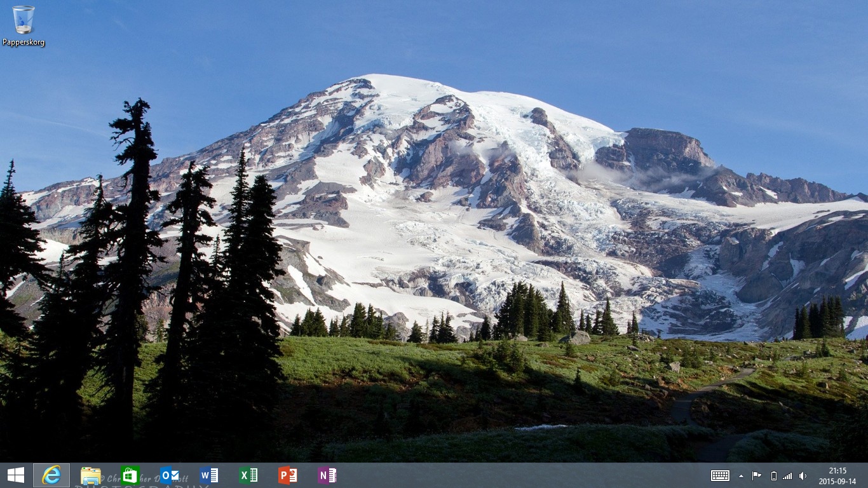Open the Action Center flag
Image resolution: width=868 pixels, height=488 pixels.
point(757,475)
